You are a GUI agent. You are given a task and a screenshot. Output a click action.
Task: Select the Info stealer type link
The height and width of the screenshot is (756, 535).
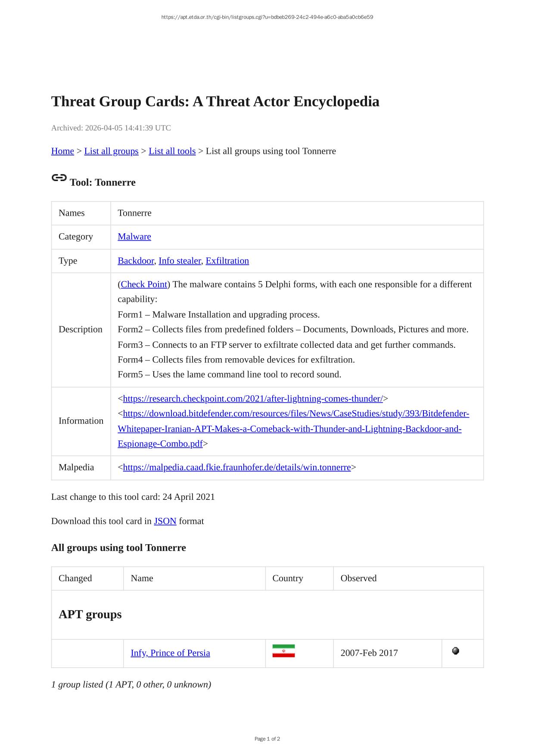pyautogui.click(x=180, y=260)
